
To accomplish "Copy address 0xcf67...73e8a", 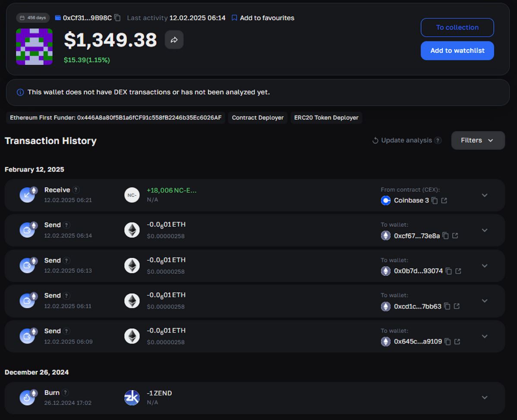I will click(x=445, y=236).
